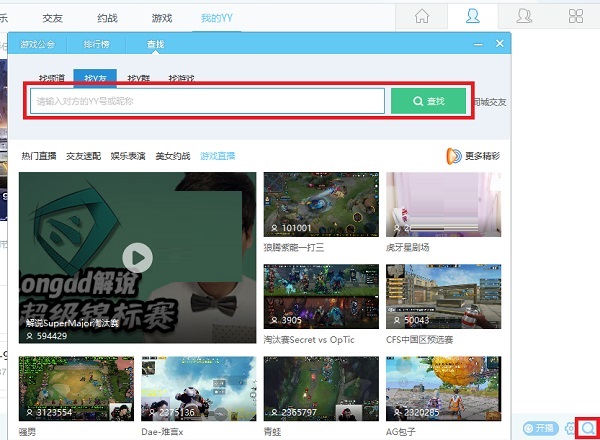This screenshot has height=440, width=600.
Task: Select the 按频道 search tab
Action: coord(52,78)
